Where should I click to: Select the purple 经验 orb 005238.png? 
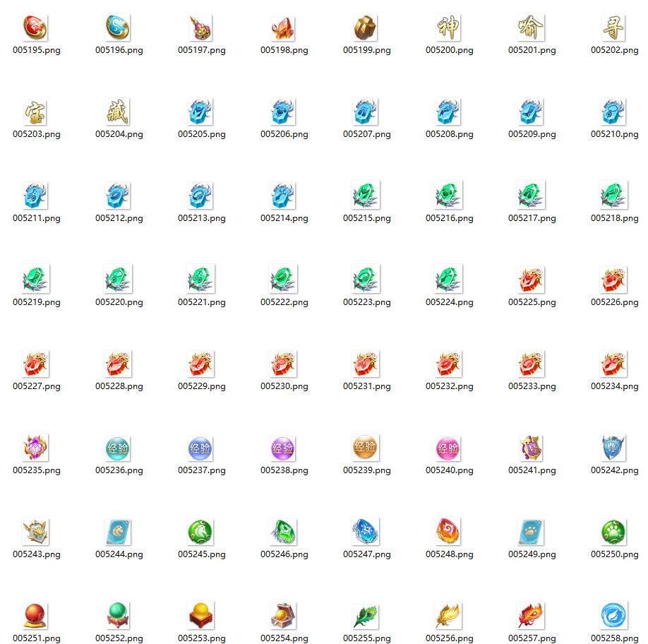pyautogui.click(x=283, y=447)
